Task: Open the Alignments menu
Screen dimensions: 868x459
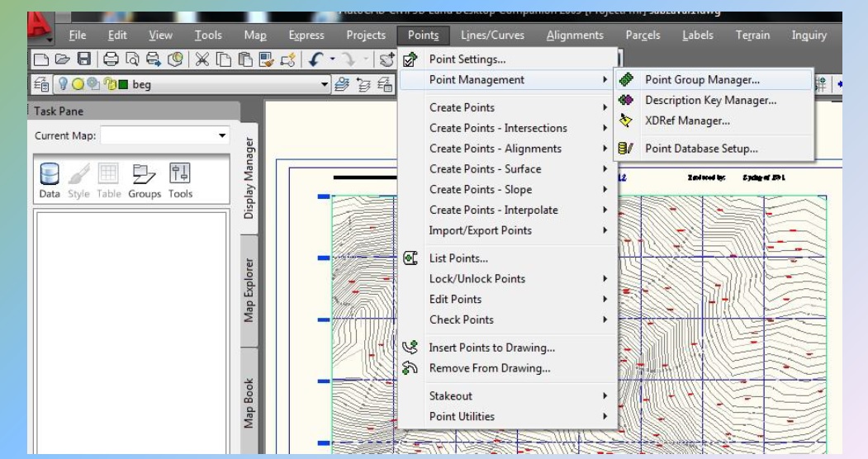Action: point(575,35)
